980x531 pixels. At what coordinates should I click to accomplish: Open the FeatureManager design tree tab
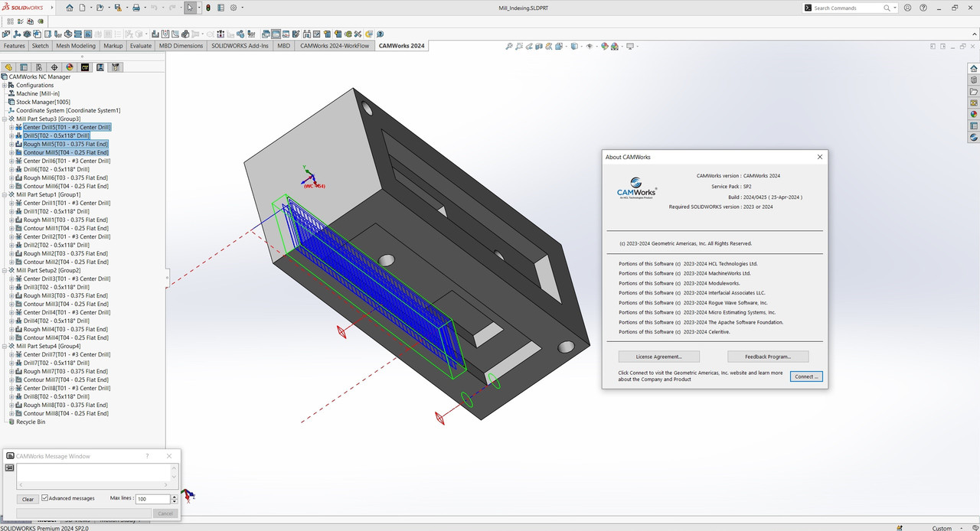click(8, 67)
